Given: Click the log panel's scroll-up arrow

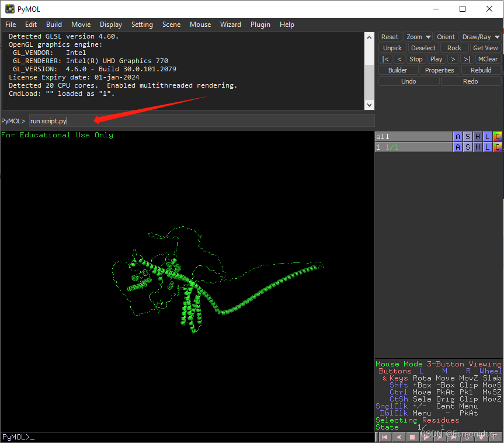Looking at the screenshot, I should [369, 37].
